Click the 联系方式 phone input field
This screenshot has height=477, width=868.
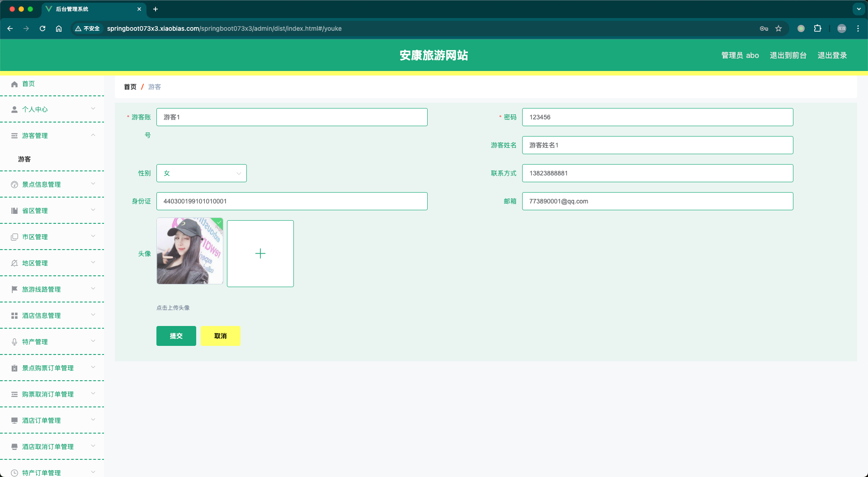pos(658,173)
